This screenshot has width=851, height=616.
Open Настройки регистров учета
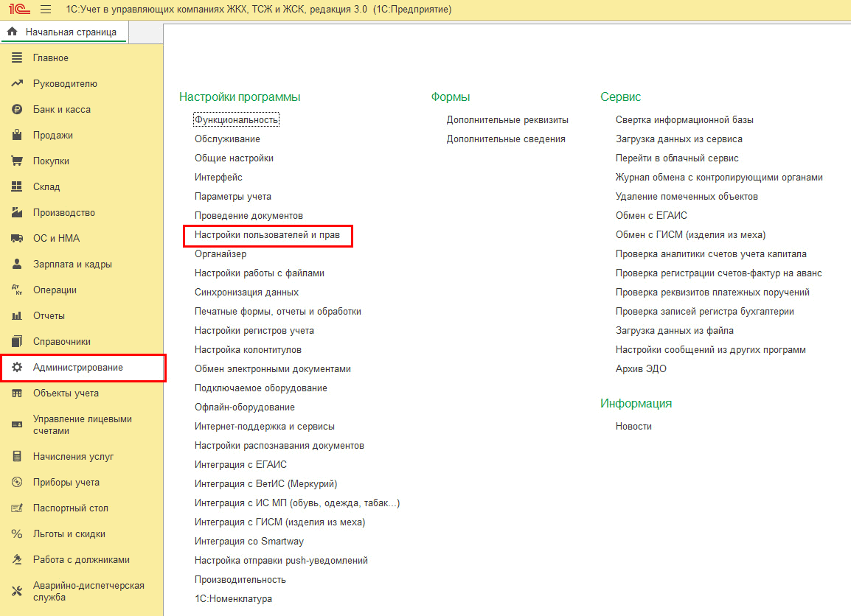pyautogui.click(x=254, y=331)
